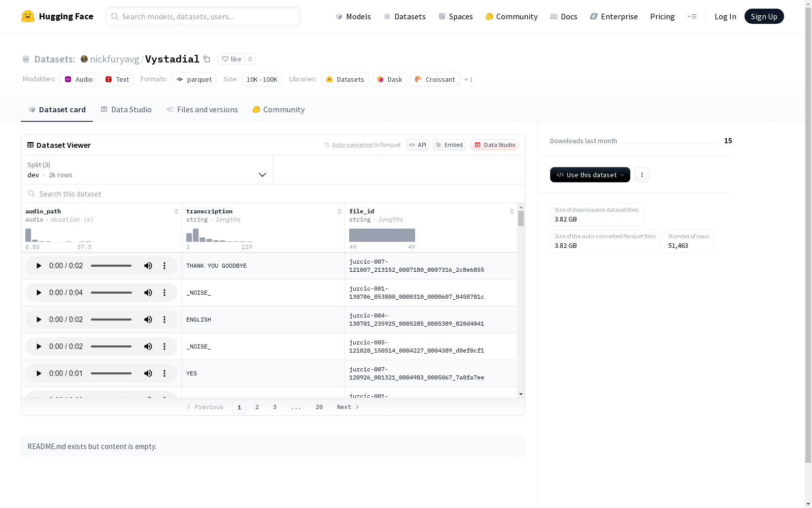Screen dimensions: 812x508
Task: Select the Dataset card tab
Action: click(x=57, y=110)
